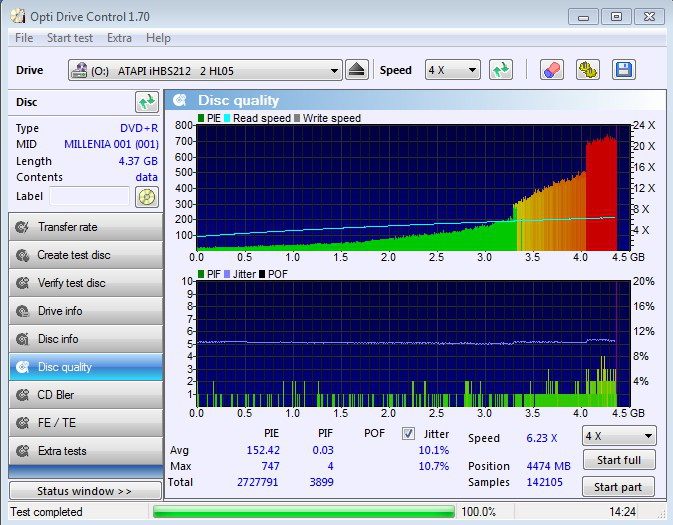The height and width of the screenshot is (525, 673).
Task: Open the toolbar Speed 4 X dropdown
Action: coord(452,70)
